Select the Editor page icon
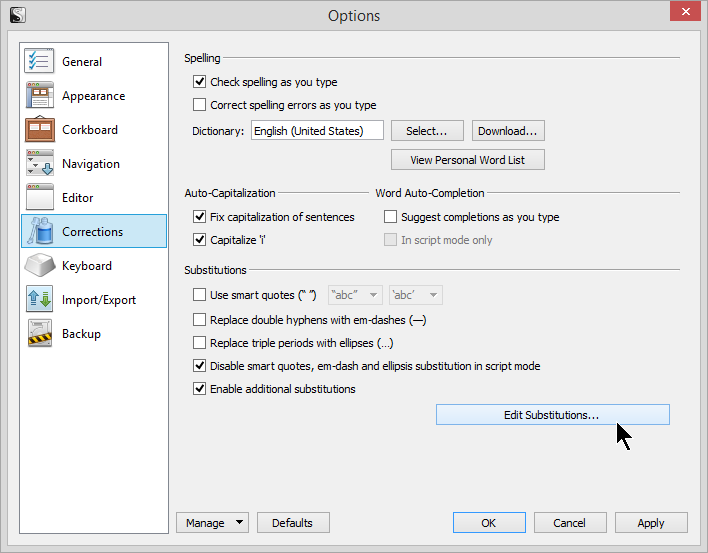 click(39, 198)
